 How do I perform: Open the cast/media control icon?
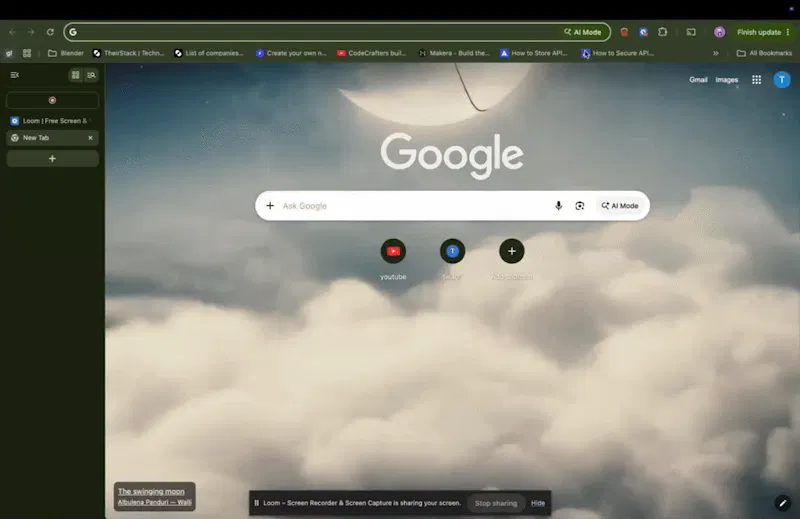(691, 32)
